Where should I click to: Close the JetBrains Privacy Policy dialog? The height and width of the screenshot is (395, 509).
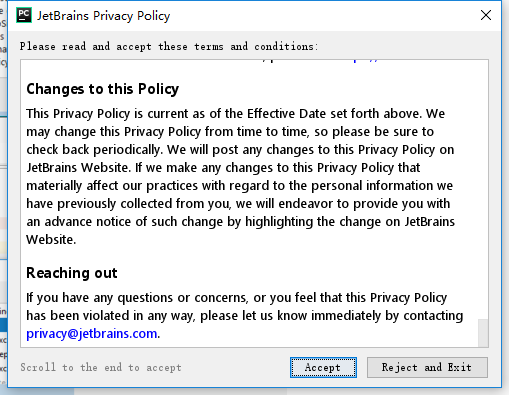(486, 15)
